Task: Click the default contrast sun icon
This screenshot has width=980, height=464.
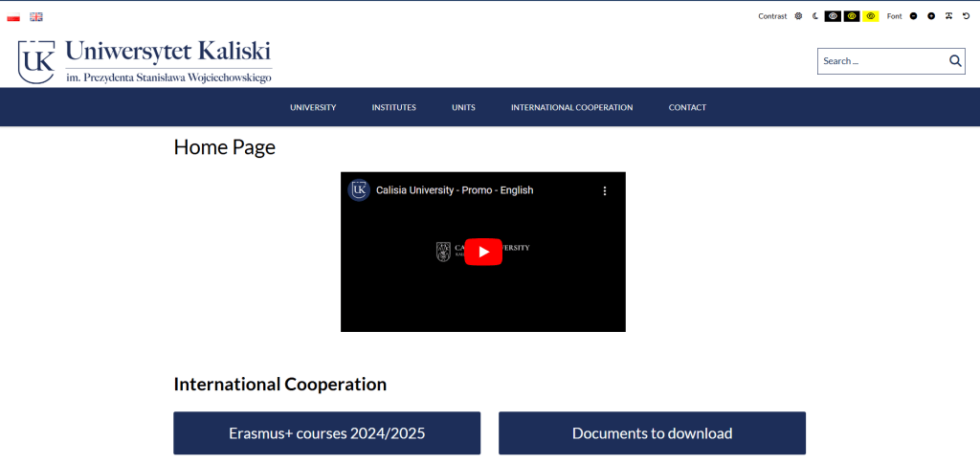Action: [799, 16]
